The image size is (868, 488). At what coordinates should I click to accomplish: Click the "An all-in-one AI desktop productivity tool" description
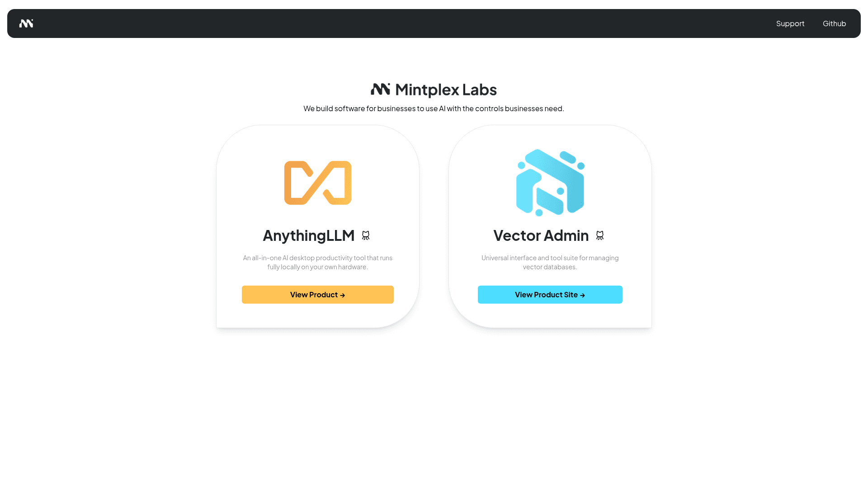[x=318, y=263]
